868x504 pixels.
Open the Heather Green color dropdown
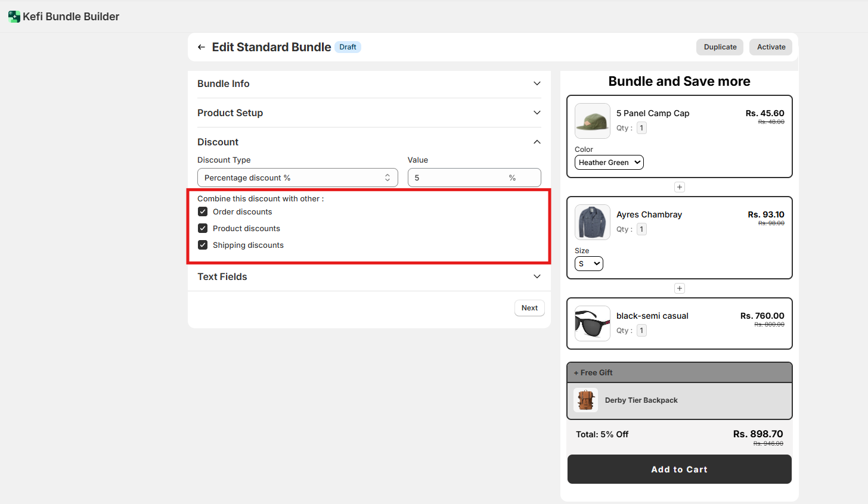pos(609,163)
